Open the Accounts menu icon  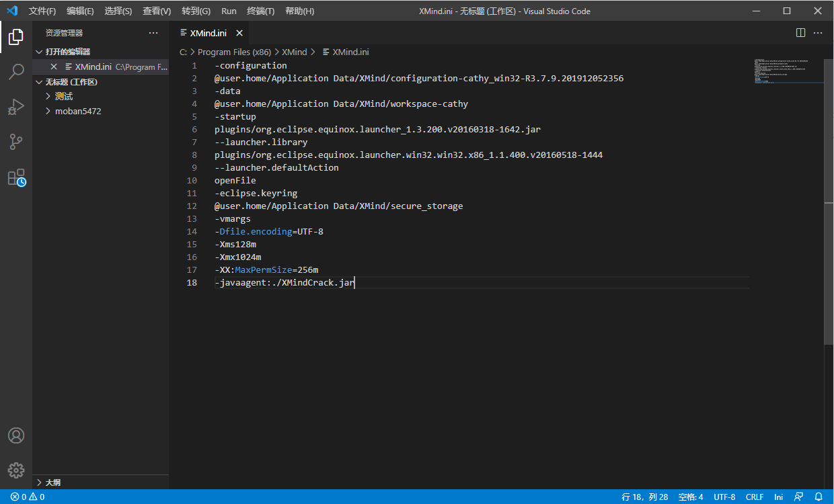(x=16, y=435)
